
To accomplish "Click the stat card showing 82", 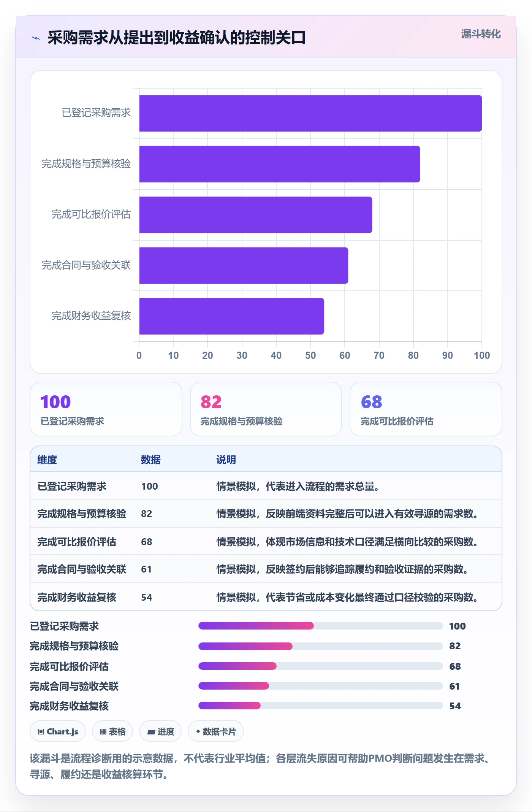I will click(266, 409).
